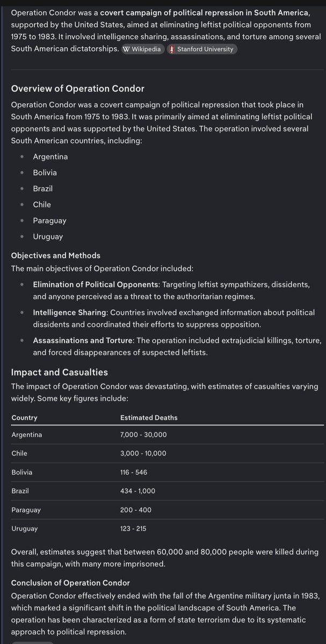Viewport: 326px width, 644px height.
Task: Click the Stanford University logo icon
Action: 172,49
